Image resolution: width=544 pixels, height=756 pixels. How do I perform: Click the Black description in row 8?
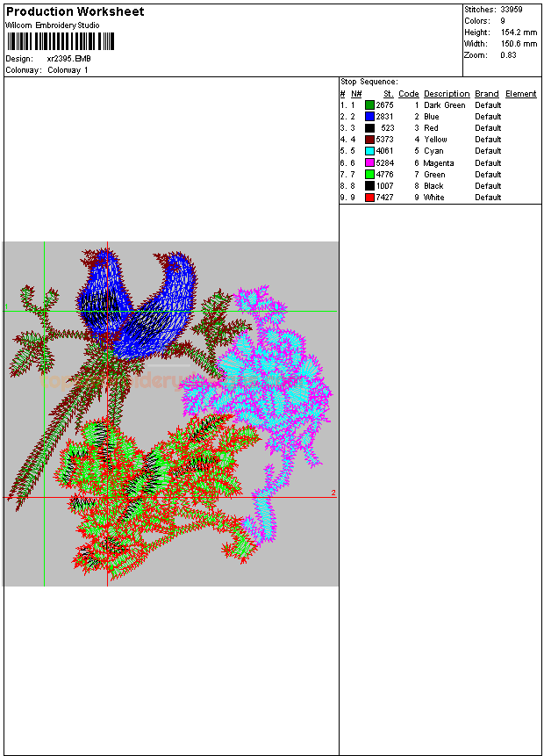coord(433,185)
